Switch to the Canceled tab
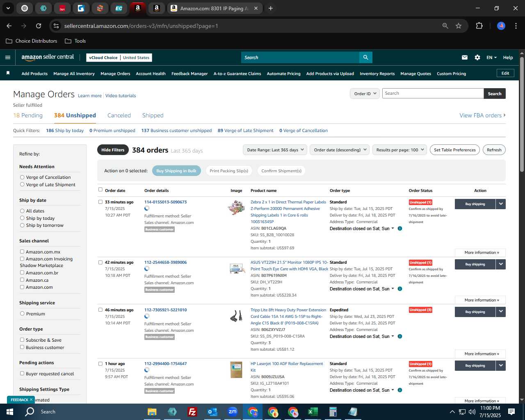This screenshot has height=420, width=525. pos(119,115)
